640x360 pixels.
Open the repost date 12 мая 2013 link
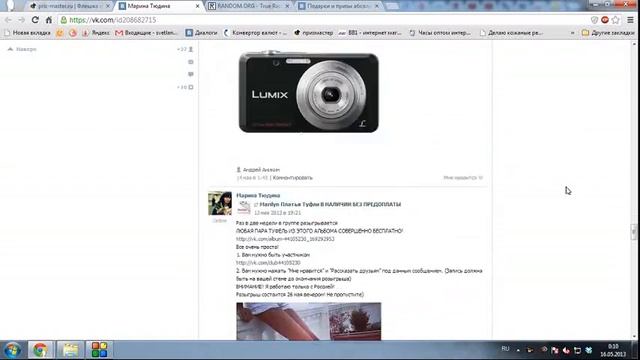277,213
